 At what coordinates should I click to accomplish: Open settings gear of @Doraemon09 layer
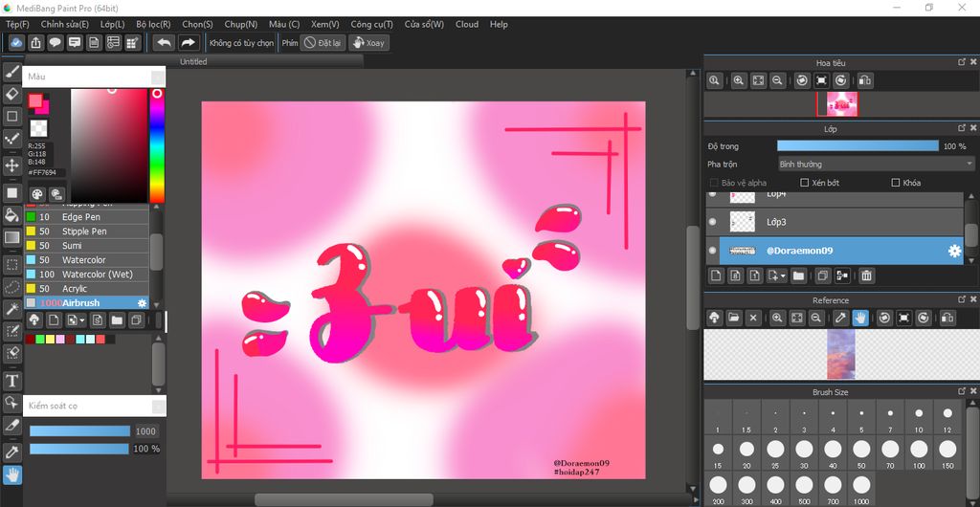click(954, 251)
